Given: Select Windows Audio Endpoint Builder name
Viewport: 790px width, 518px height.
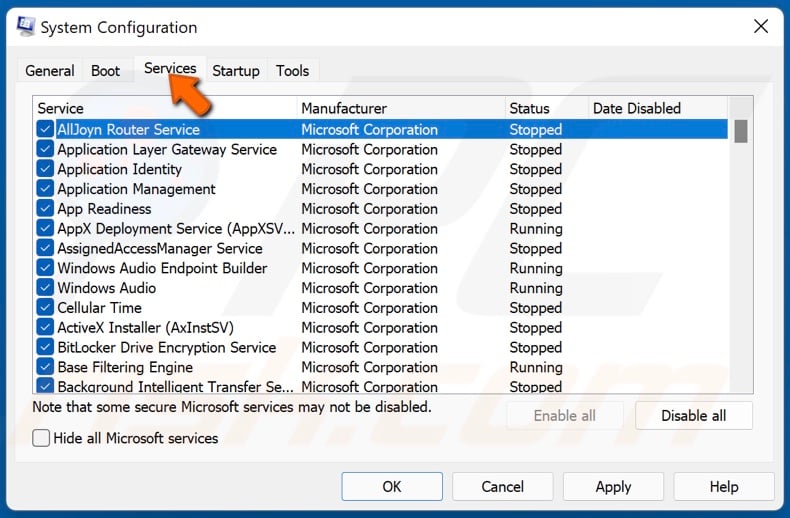Looking at the screenshot, I should point(162,268).
